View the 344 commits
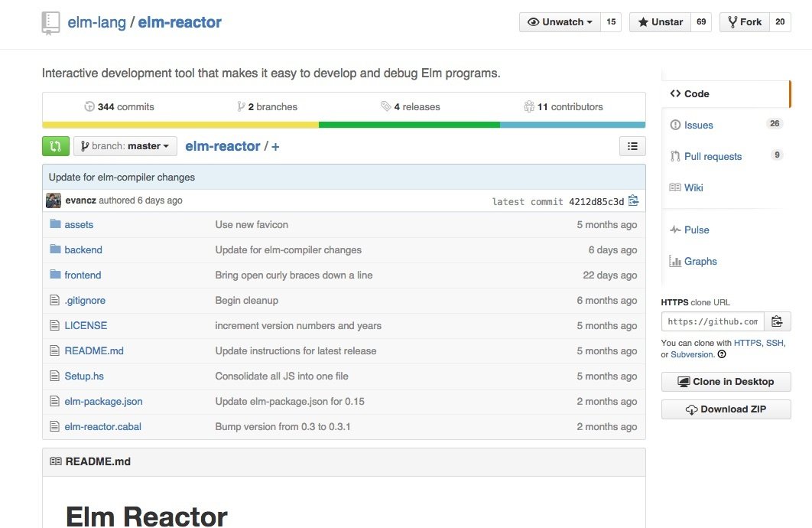Image resolution: width=812 pixels, height=528 pixels. click(x=119, y=106)
